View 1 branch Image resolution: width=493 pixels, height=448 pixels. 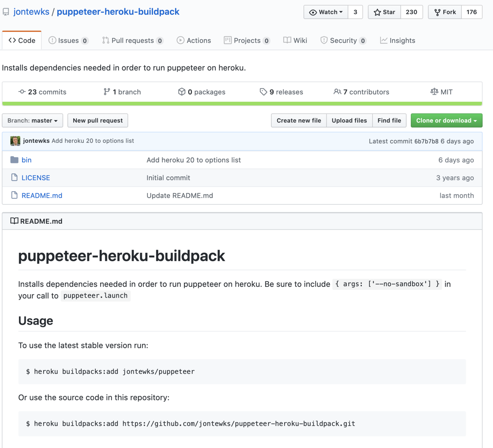122,92
